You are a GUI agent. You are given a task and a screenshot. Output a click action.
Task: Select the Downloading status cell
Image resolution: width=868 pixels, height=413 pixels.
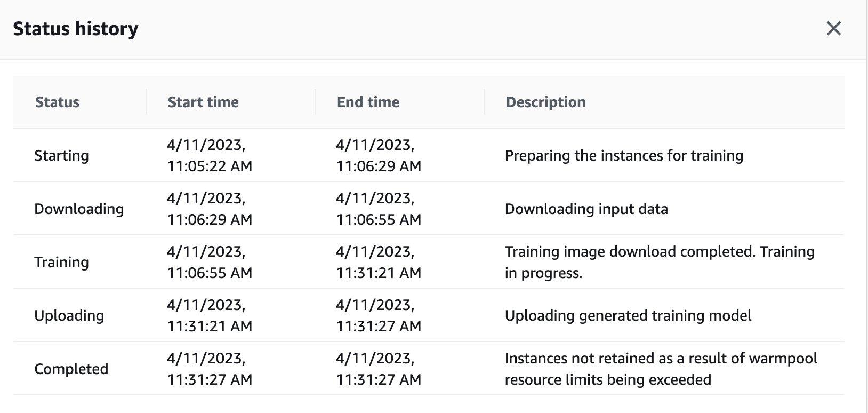(x=79, y=209)
